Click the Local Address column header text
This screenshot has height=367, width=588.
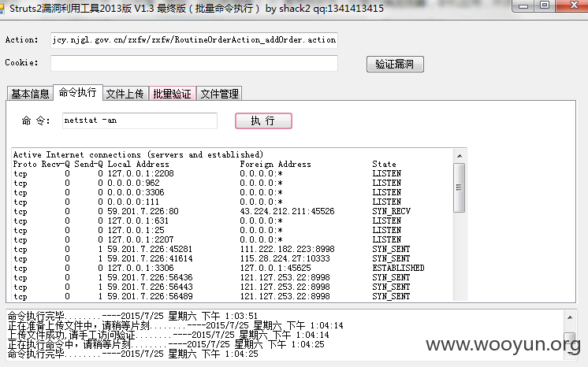pyautogui.click(x=139, y=164)
